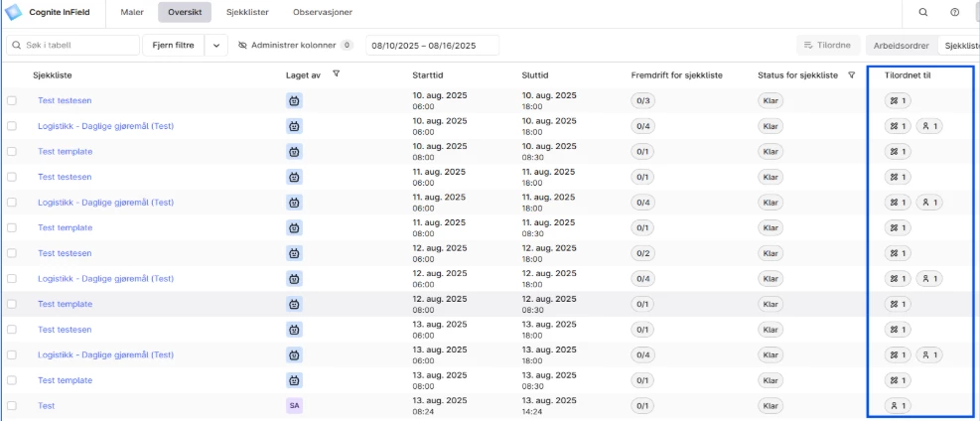Click the Cognite InField logo
This screenshot has height=421, width=980.
14,12
